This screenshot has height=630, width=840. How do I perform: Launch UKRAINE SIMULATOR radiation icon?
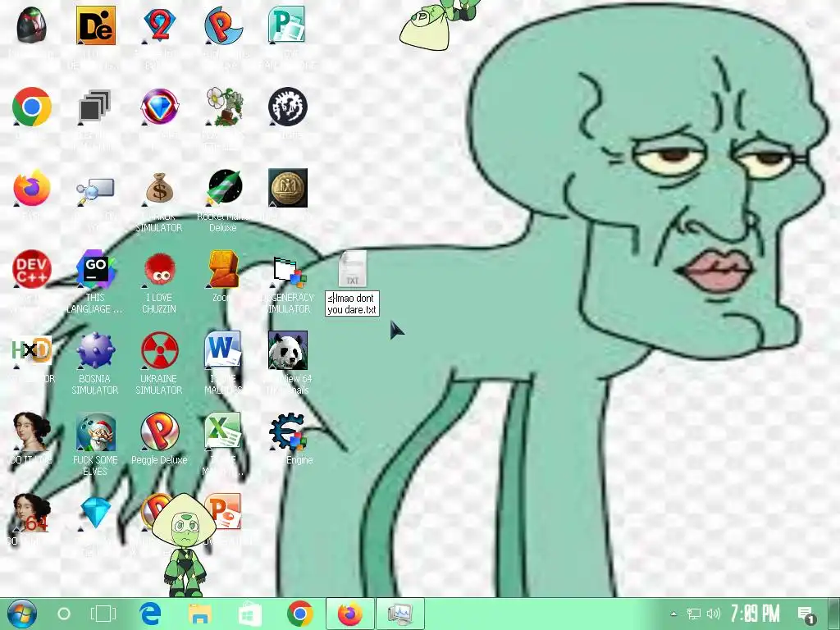(159, 350)
